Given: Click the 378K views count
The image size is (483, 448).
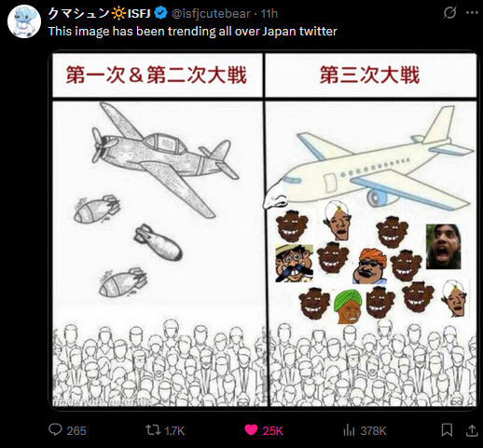Looking at the screenshot, I should (x=373, y=431).
